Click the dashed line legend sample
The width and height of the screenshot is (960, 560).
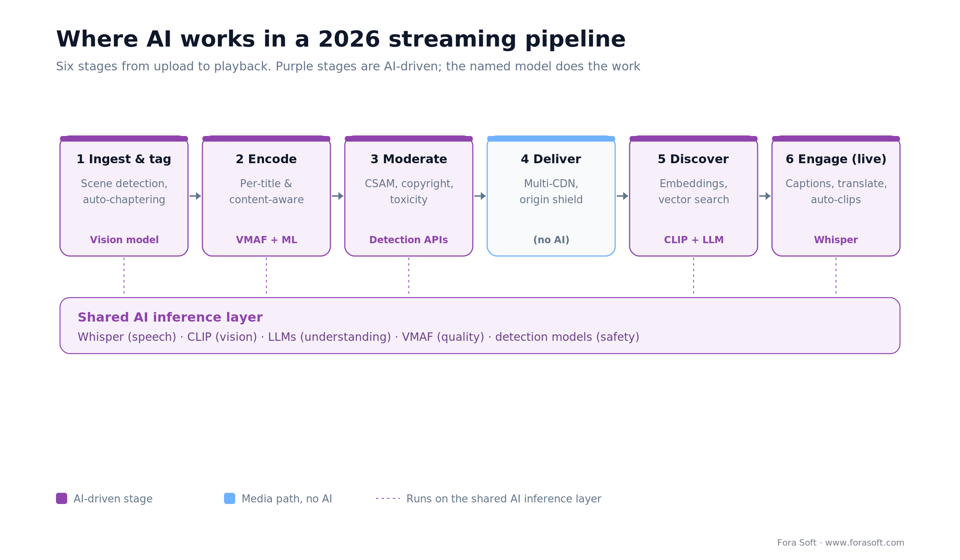pos(388,498)
